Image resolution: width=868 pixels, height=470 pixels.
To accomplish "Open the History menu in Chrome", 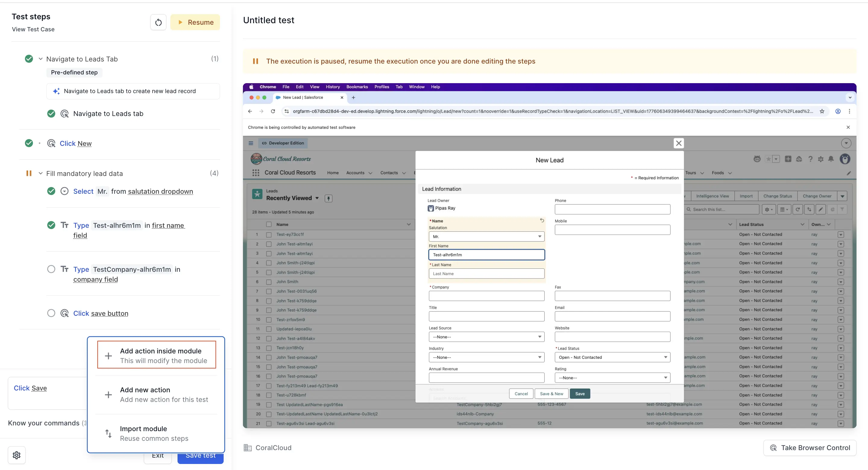I will click(x=332, y=86).
